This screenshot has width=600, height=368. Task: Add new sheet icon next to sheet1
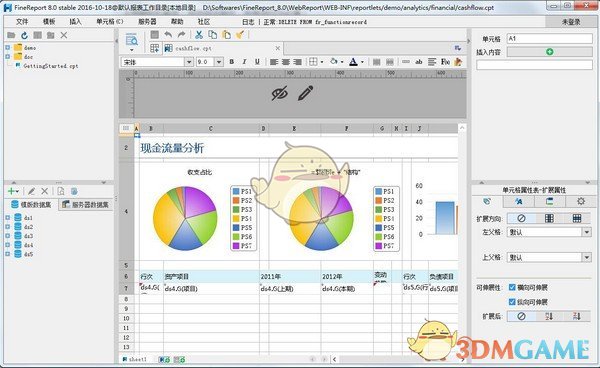coord(164,360)
